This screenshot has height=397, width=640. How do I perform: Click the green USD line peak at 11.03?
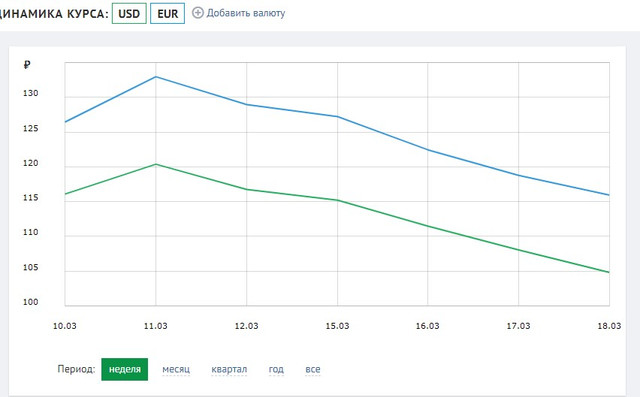[x=156, y=164]
